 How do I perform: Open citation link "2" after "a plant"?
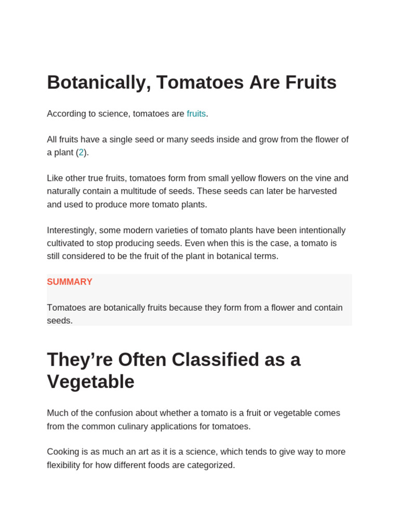(x=81, y=153)
